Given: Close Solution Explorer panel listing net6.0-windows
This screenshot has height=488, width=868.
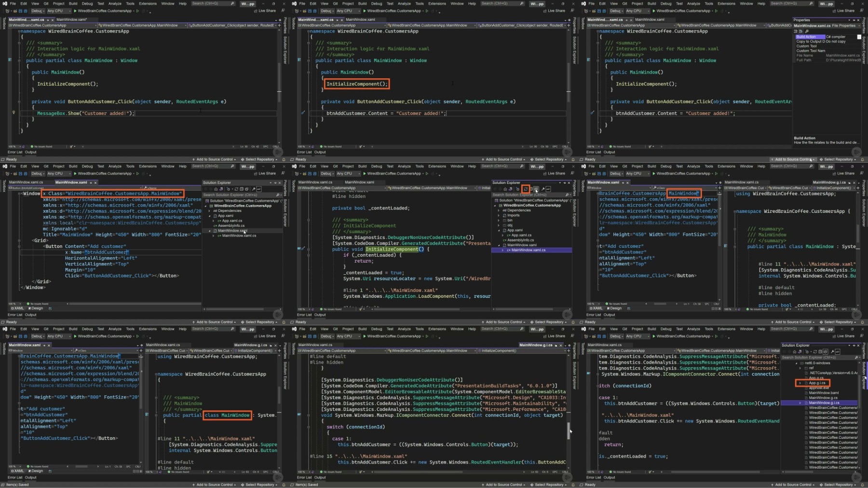Looking at the screenshot, I should (858, 345).
